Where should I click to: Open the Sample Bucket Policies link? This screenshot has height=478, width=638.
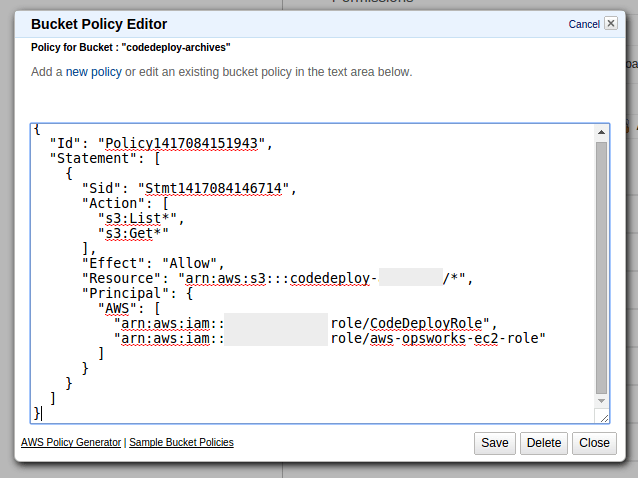click(x=181, y=442)
